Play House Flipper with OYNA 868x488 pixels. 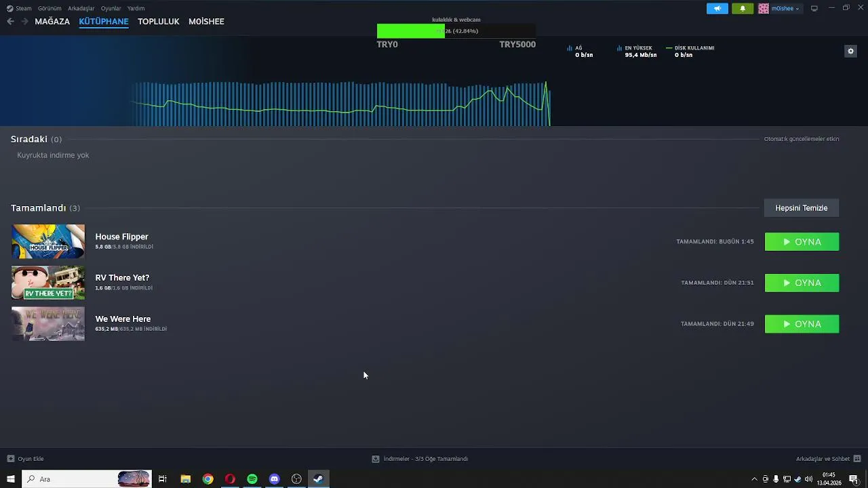802,242
